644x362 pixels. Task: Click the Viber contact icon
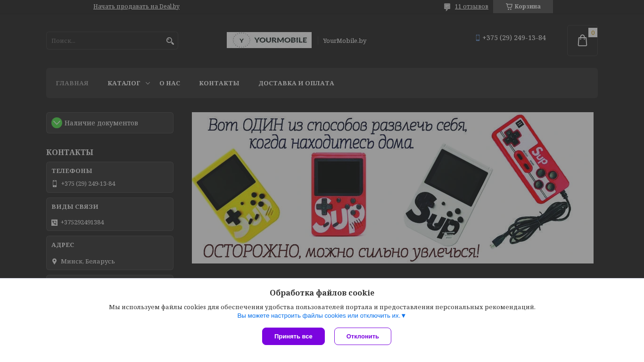point(54,222)
